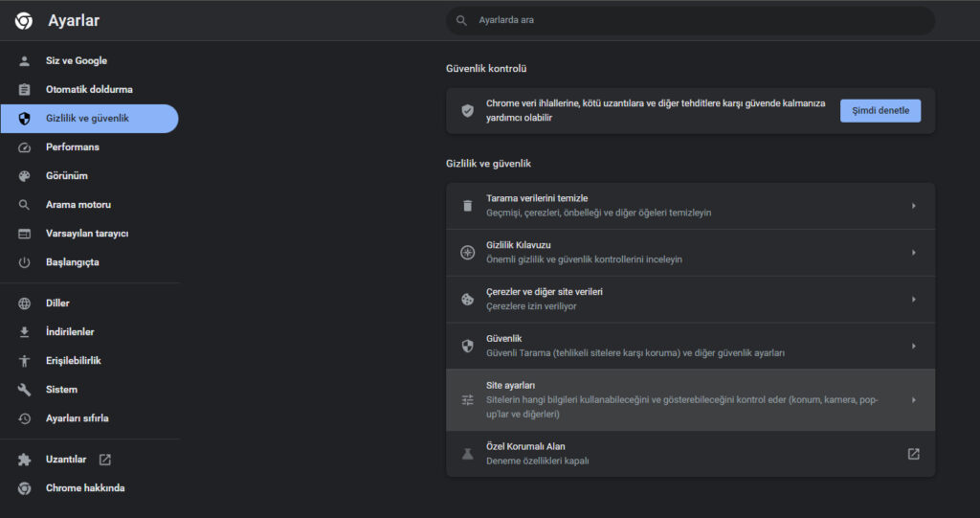Click the sliders icon for Site ayarları

coord(467,400)
